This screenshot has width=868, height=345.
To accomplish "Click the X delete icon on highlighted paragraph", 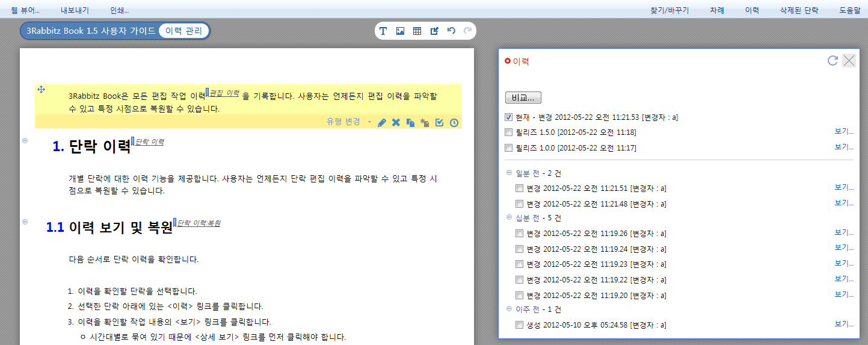I will coord(396,123).
